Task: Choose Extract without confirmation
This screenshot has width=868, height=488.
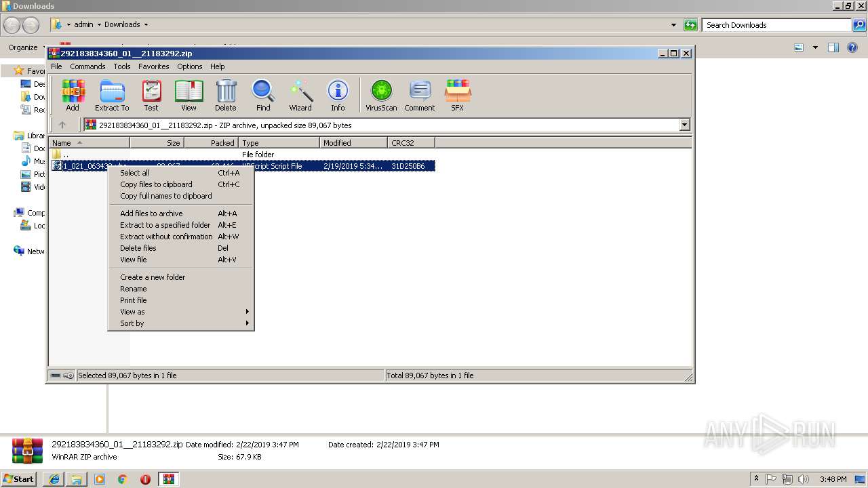Action: (x=181, y=237)
